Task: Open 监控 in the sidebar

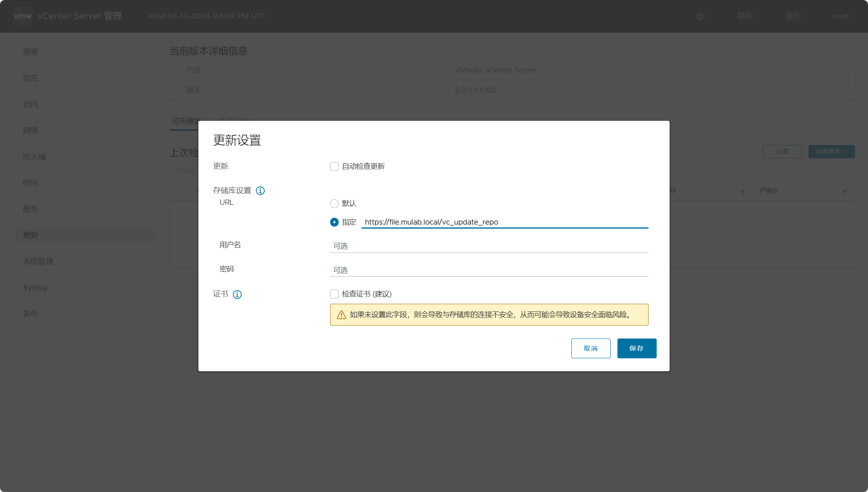Action: [31, 78]
